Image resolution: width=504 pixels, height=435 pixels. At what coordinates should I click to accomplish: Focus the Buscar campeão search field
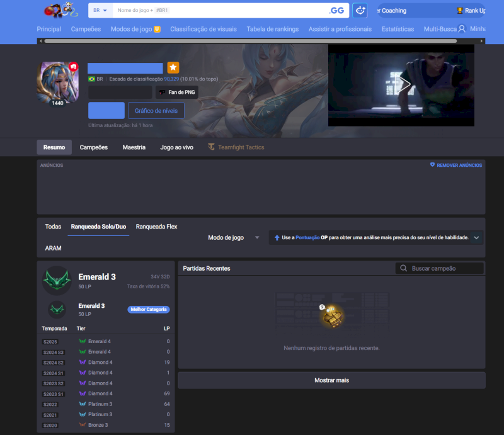click(440, 268)
